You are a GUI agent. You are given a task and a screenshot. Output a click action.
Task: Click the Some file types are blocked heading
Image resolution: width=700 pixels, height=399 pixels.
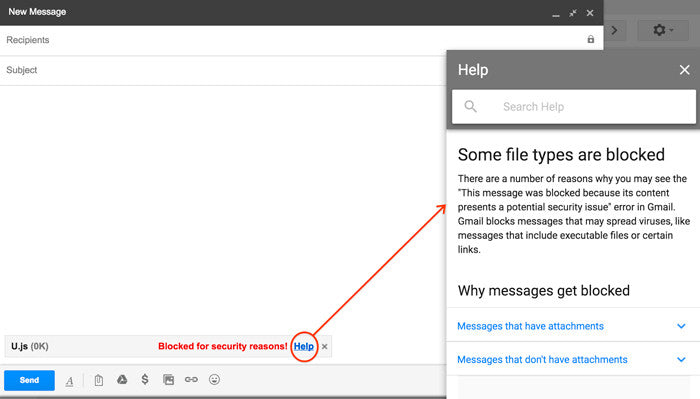point(561,155)
